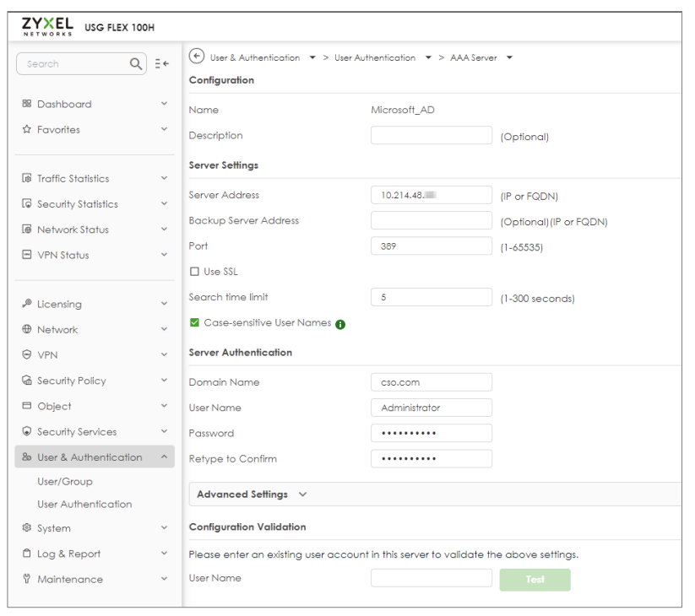Click the search magnifier icon
The width and height of the screenshot is (695, 616).
click(x=136, y=64)
